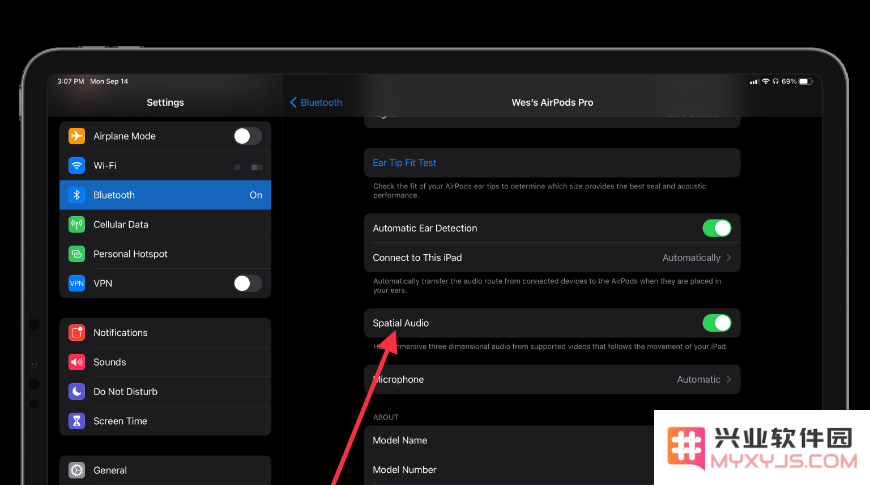Tap the Do Not Disturb moon icon
Viewport: 870px width, 485px height.
pos(77,391)
